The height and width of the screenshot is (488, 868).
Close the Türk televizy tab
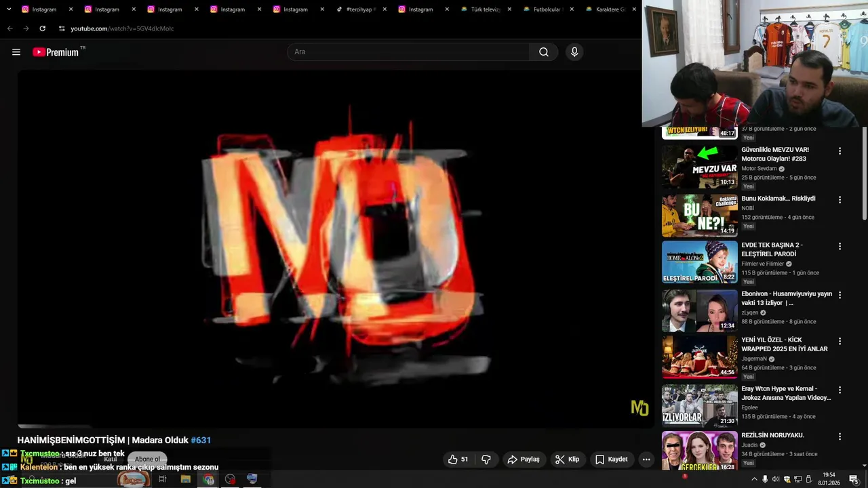509,9
